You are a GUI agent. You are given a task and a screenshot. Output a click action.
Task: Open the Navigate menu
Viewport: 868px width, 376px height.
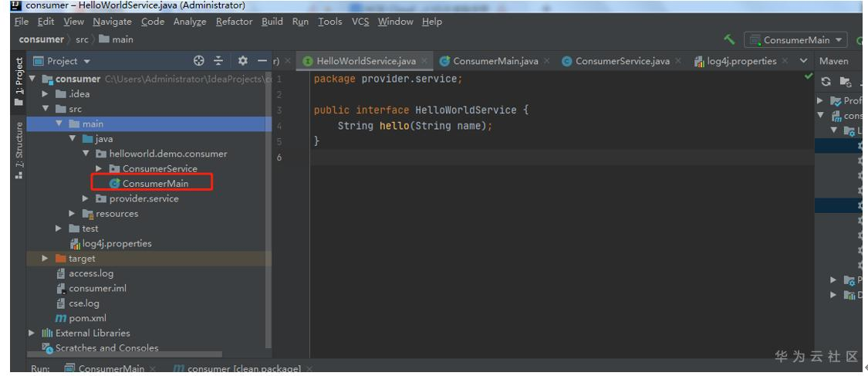[113, 22]
